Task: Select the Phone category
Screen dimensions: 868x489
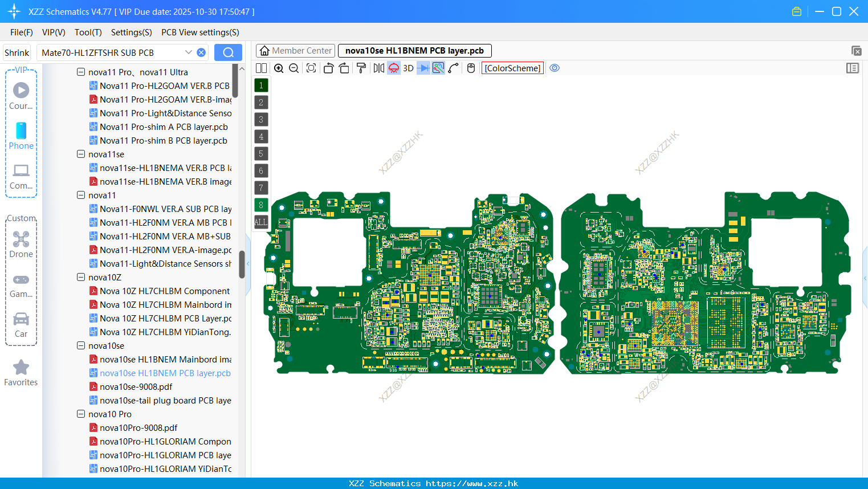Action: click(x=21, y=136)
